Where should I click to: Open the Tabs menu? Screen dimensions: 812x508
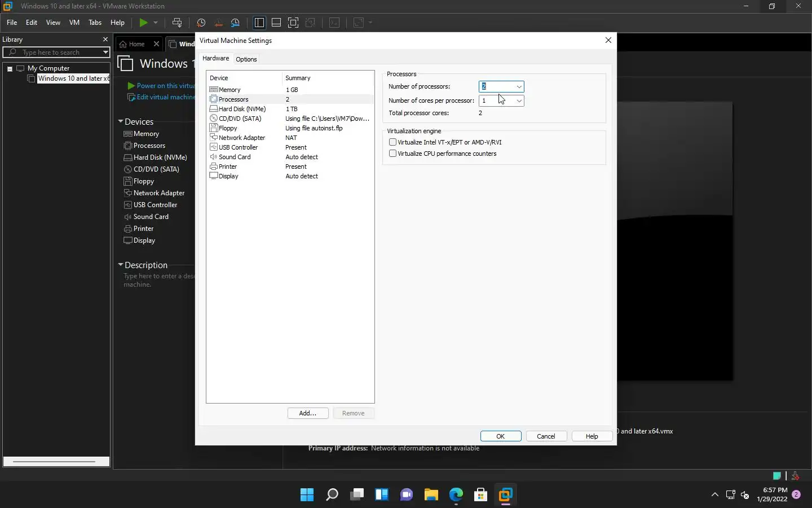[x=95, y=23]
